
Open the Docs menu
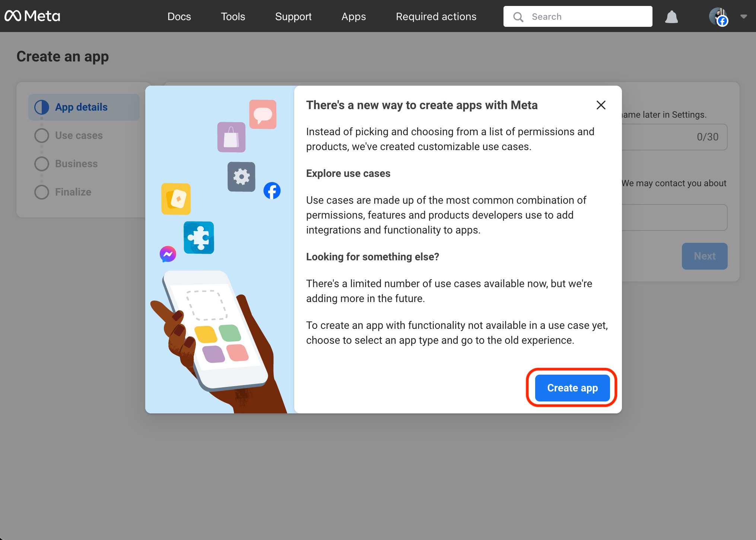[179, 16]
